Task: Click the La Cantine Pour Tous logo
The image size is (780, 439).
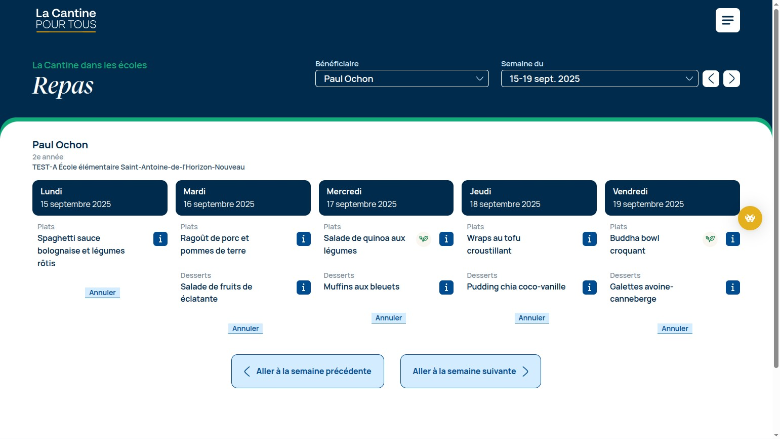Action: click(x=66, y=19)
